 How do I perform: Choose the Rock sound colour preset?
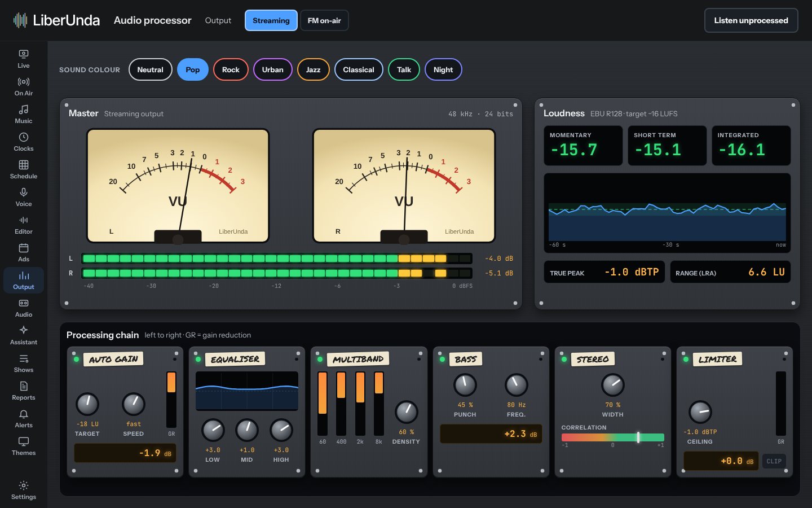pos(231,69)
